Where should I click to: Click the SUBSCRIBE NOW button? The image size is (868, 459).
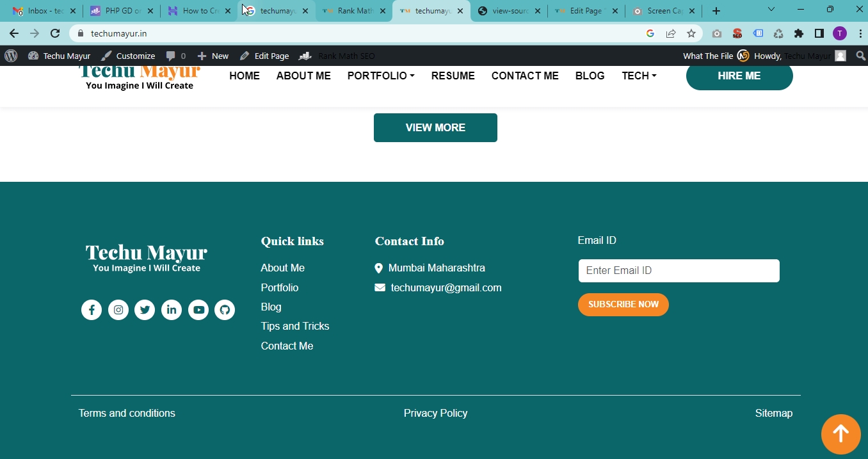pos(623,305)
